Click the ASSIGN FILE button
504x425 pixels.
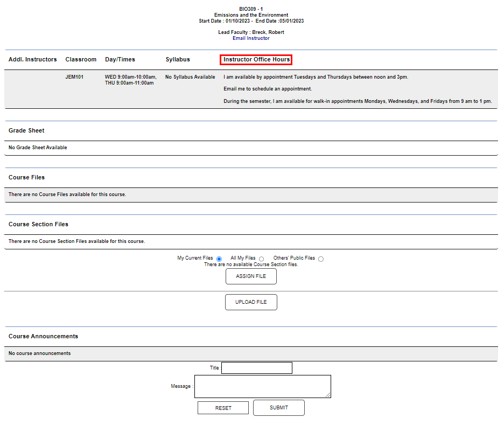click(x=251, y=276)
